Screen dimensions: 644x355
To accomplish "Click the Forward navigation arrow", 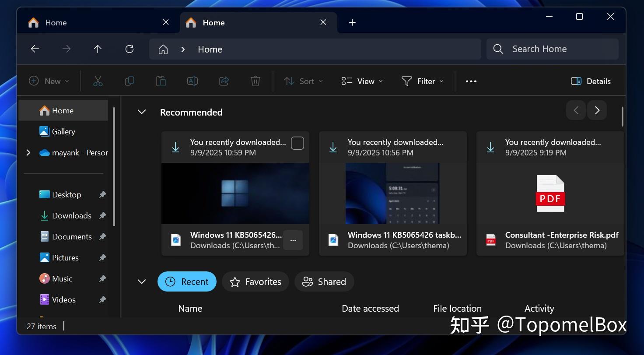I will [x=66, y=49].
